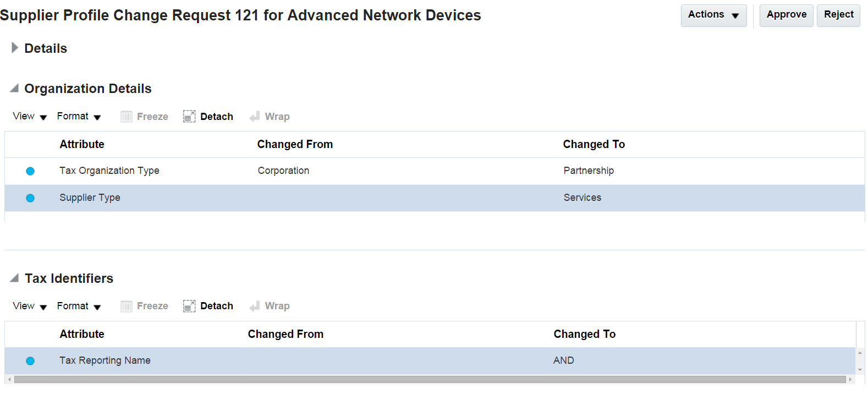Image resolution: width=868 pixels, height=394 pixels.
Task: Click Freeze icon in Organization Details toolbar
Action: pos(127,117)
